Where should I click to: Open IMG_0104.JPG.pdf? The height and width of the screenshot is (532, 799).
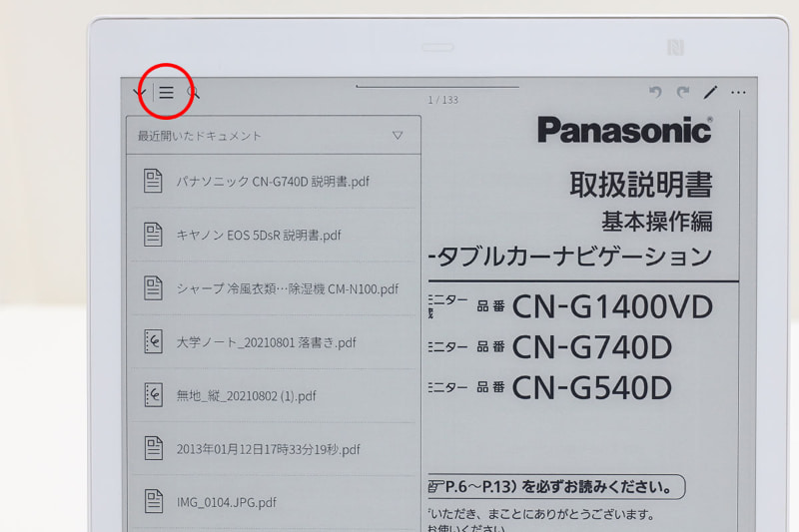coord(273,502)
